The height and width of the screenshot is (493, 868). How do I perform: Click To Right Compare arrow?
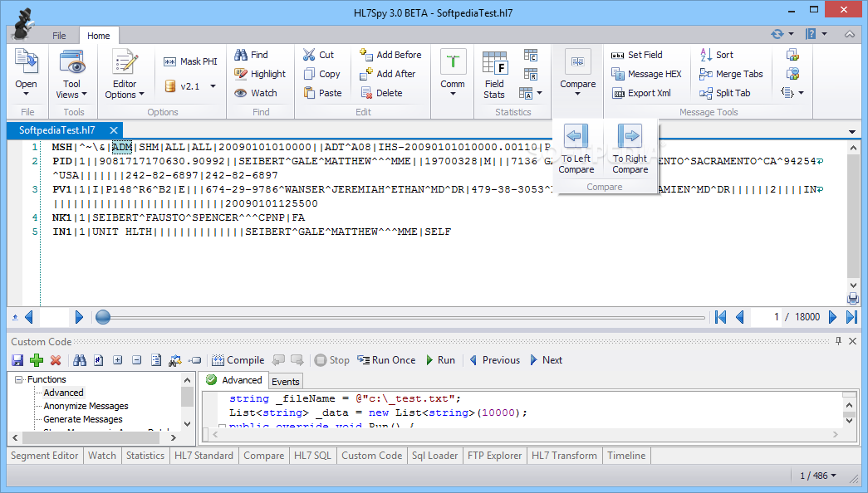[x=630, y=149]
